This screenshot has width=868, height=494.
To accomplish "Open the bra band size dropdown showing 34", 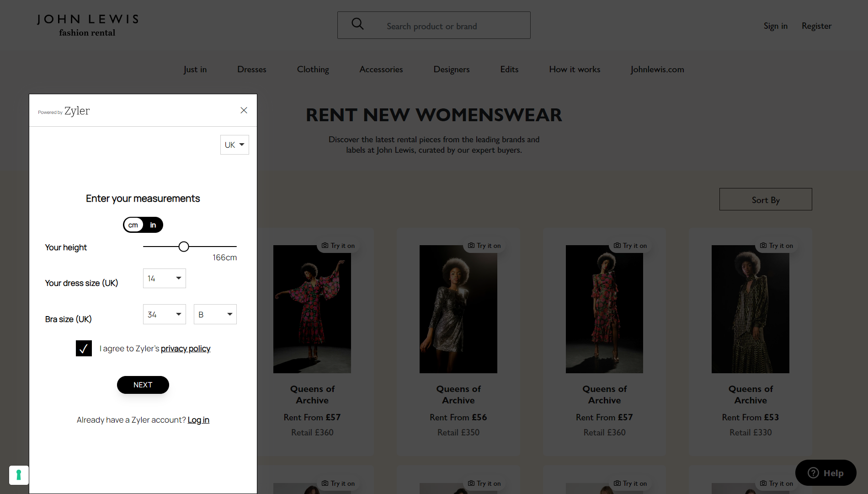I will point(165,315).
